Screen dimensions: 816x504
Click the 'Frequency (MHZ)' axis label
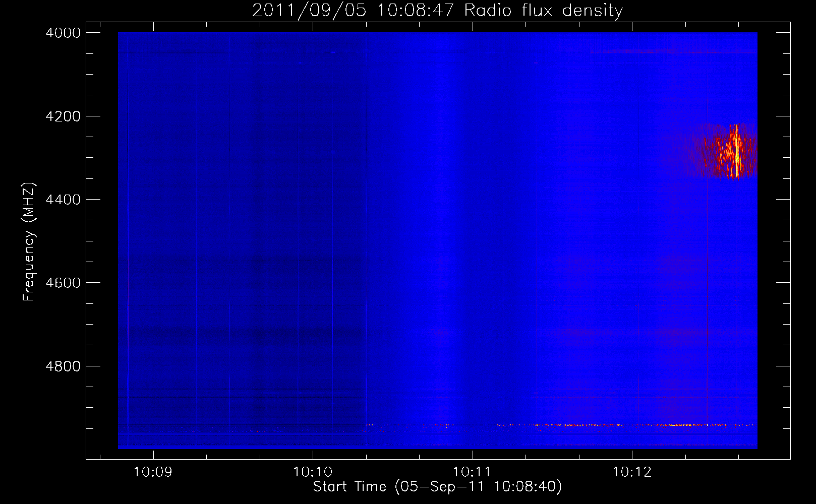(29, 242)
